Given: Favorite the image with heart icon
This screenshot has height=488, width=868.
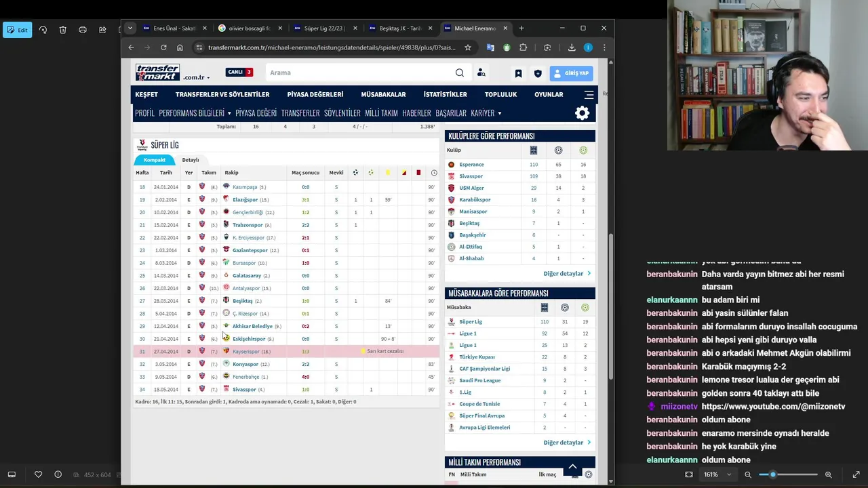Looking at the screenshot, I should pos(38,474).
